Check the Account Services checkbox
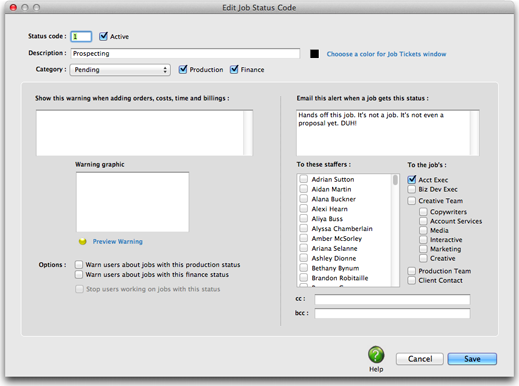The height and width of the screenshot is (386, 519). point(423,221)
